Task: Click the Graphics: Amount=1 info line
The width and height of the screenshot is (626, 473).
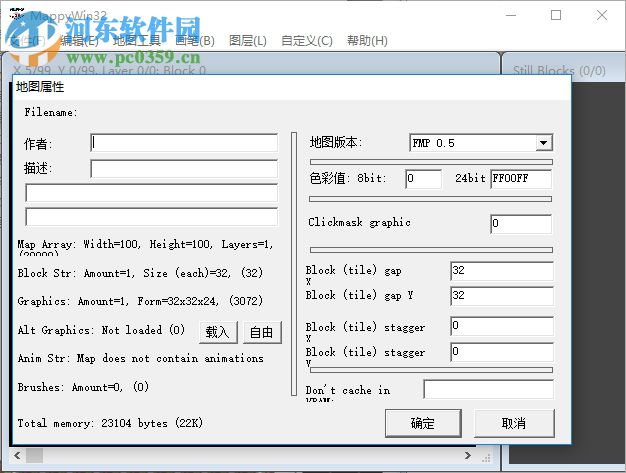Action: (x=140, y=301)
